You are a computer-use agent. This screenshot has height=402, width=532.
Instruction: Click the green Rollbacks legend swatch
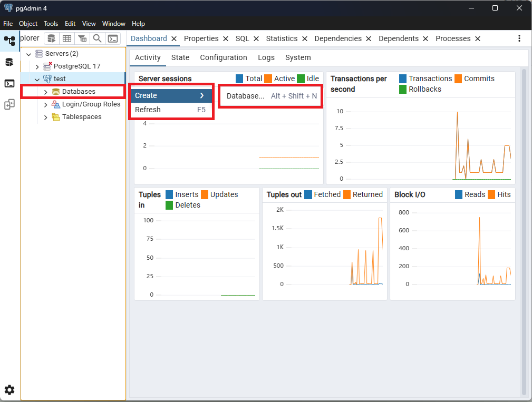click(403, 89)
